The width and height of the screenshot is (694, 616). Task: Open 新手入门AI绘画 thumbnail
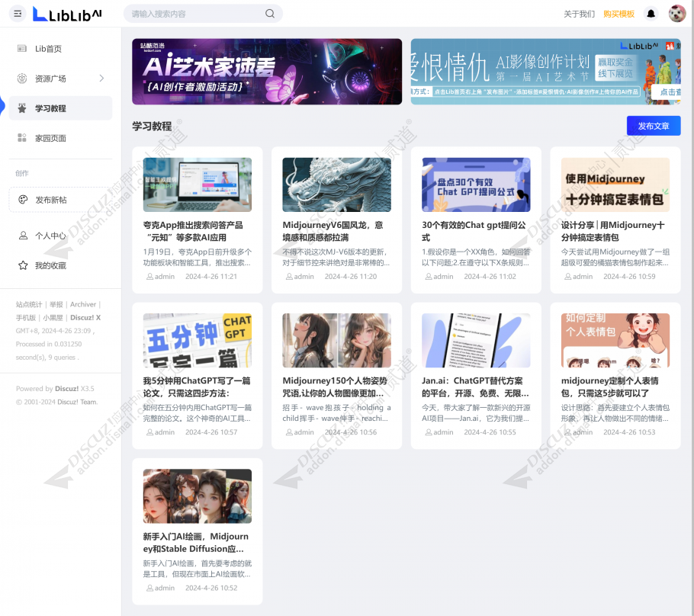click(x=198, y=496)
